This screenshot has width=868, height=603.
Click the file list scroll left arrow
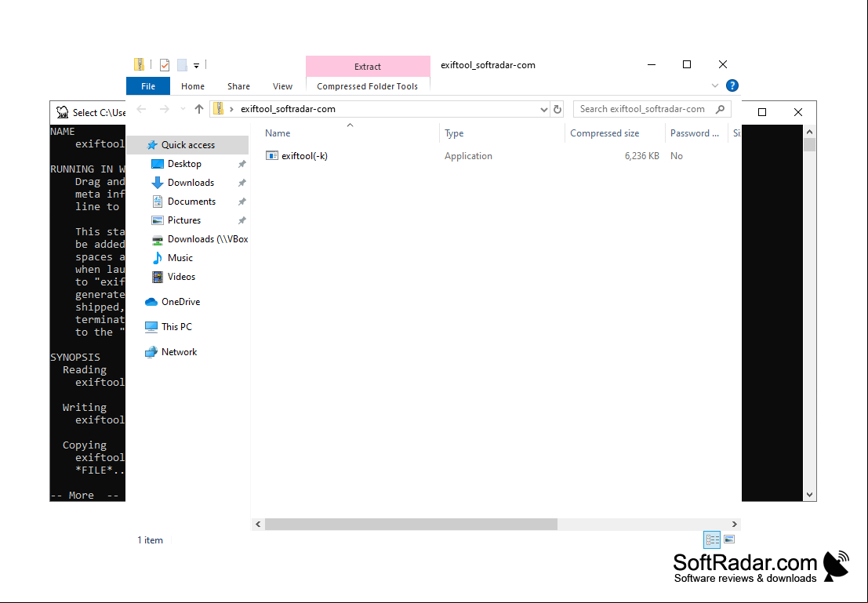tap(258, 524)
